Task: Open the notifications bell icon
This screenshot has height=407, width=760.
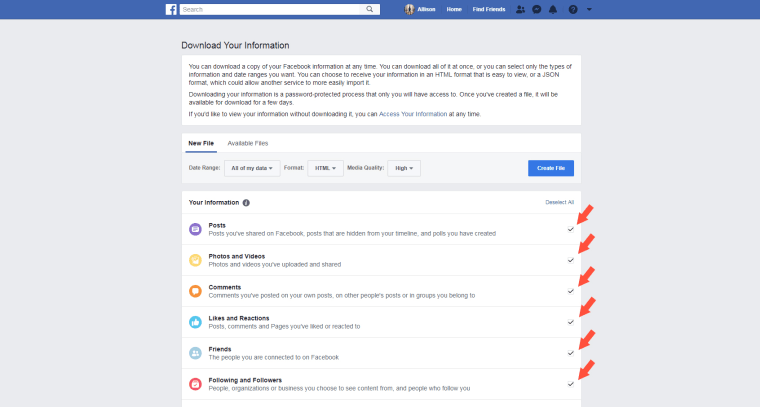Action: (x=553, y=9)
